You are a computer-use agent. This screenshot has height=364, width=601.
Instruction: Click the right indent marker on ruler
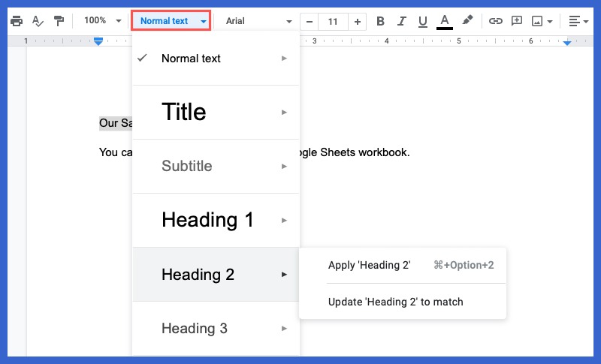567,43
